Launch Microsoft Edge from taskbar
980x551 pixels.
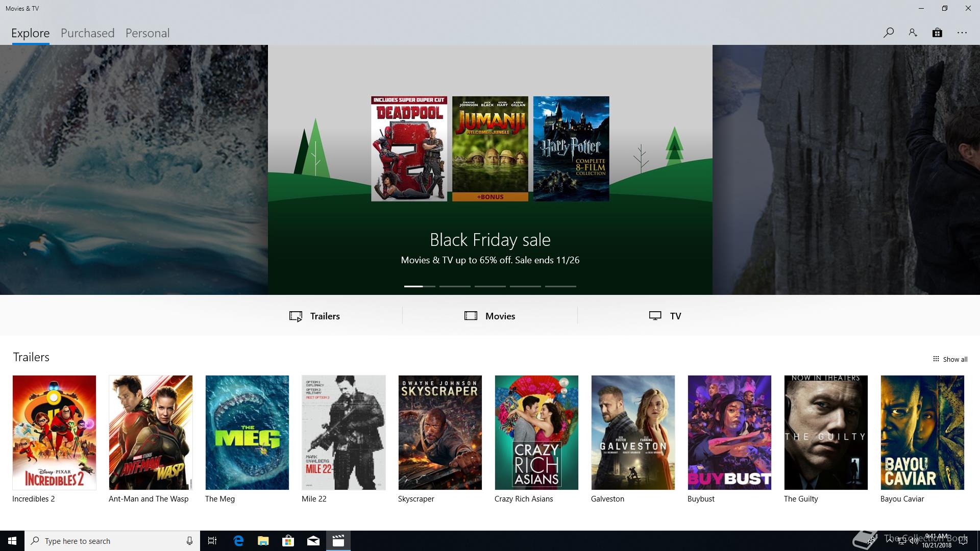point(238,541)
